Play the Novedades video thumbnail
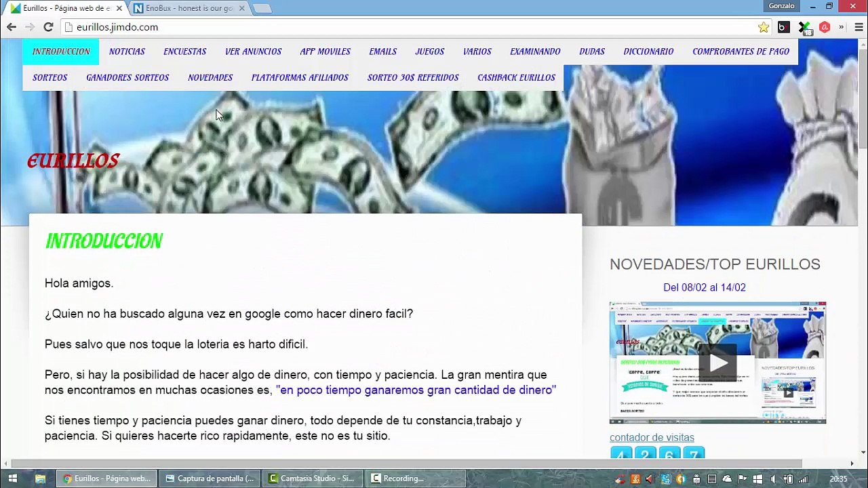868x488 pixels. coord(717,363)
